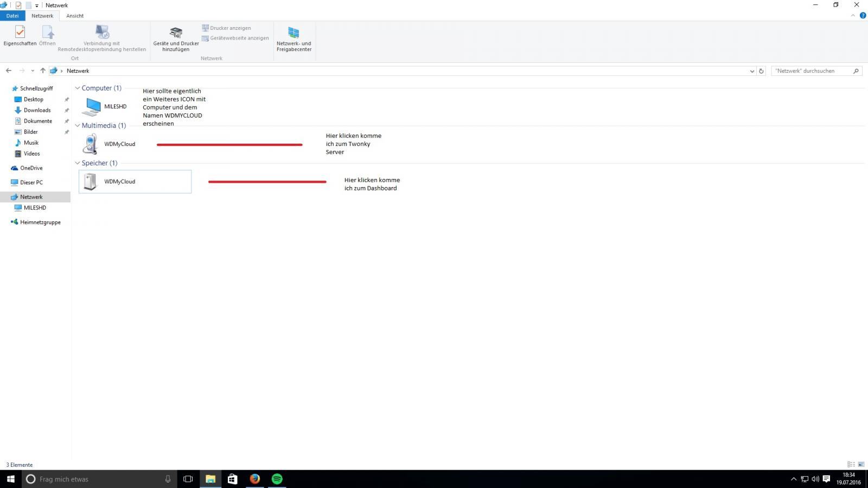Switch to the Netzwerk ribbon tab
The height and width of the screenshot is (488, 868).
click(42, 16)
